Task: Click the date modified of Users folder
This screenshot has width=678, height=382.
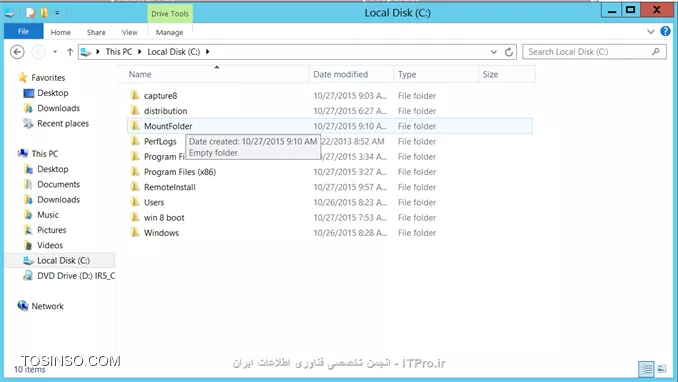Action: [x=350, y=202]
